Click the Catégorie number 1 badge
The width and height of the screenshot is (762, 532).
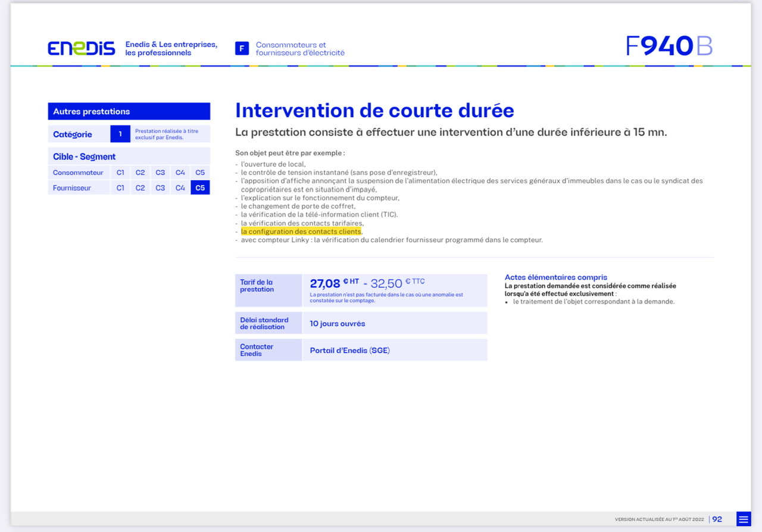[120, 134]
